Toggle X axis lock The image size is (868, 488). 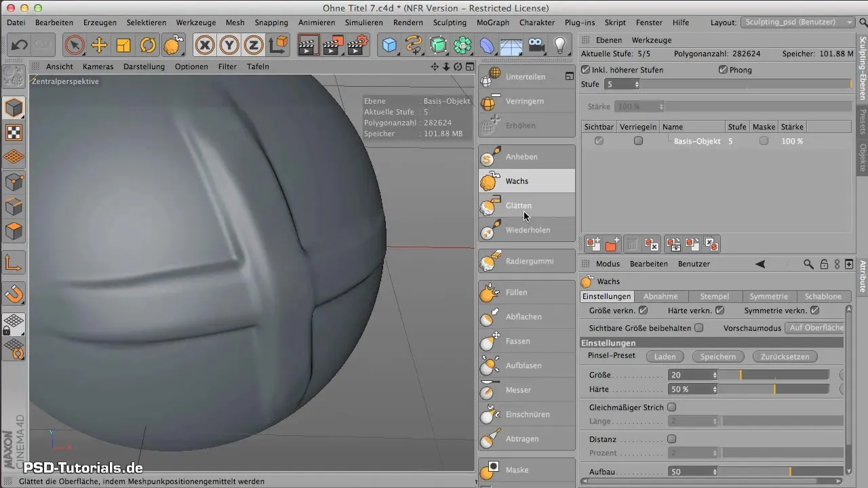[205, 45]
